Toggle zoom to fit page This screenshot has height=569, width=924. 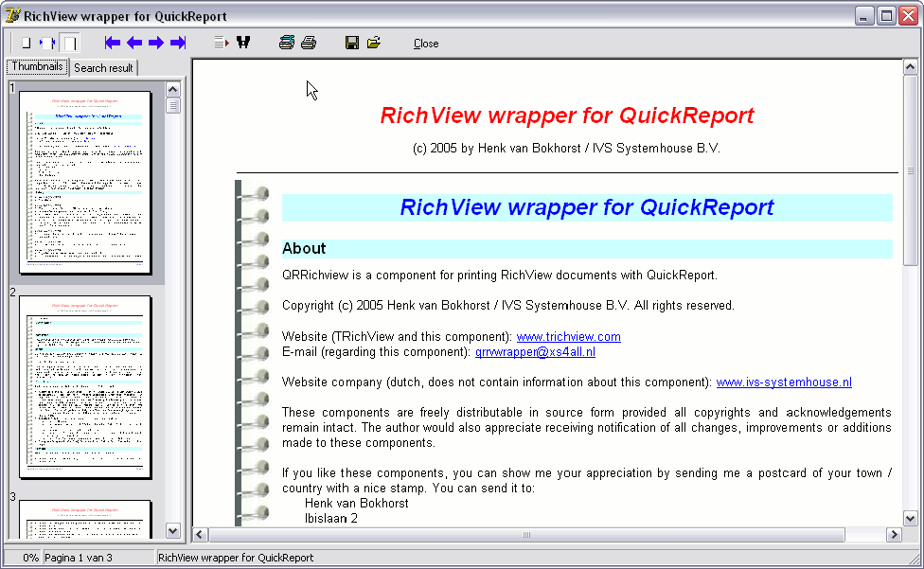pos(27,43)
